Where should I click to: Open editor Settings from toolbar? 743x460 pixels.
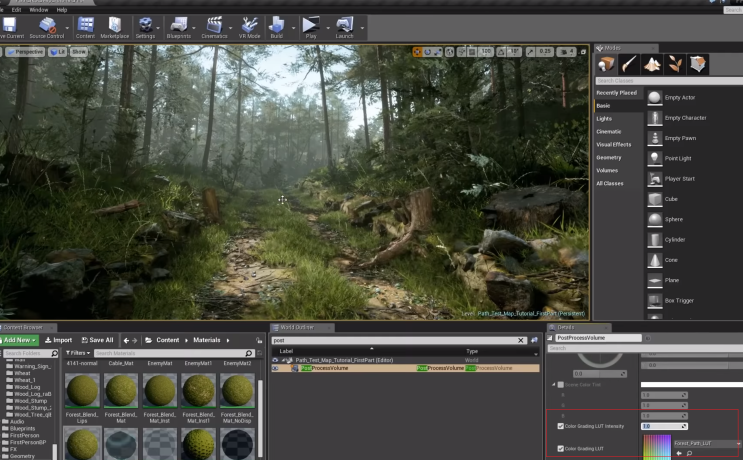click(146, 25)
